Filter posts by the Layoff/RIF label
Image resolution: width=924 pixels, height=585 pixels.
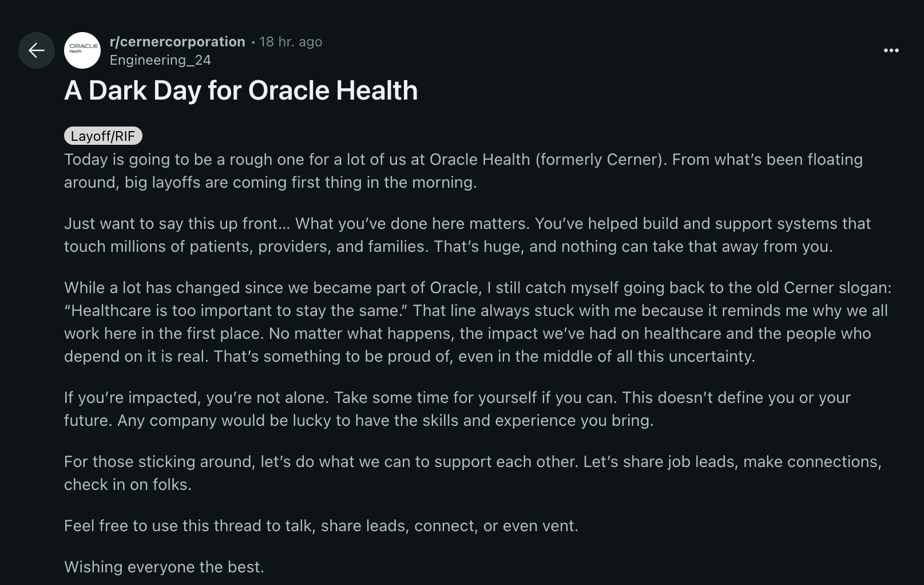point(102,136)
